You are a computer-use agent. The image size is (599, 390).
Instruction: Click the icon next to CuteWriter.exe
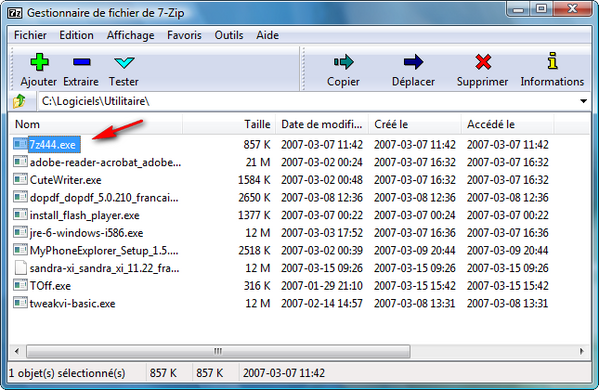click(x=20, y=179)
